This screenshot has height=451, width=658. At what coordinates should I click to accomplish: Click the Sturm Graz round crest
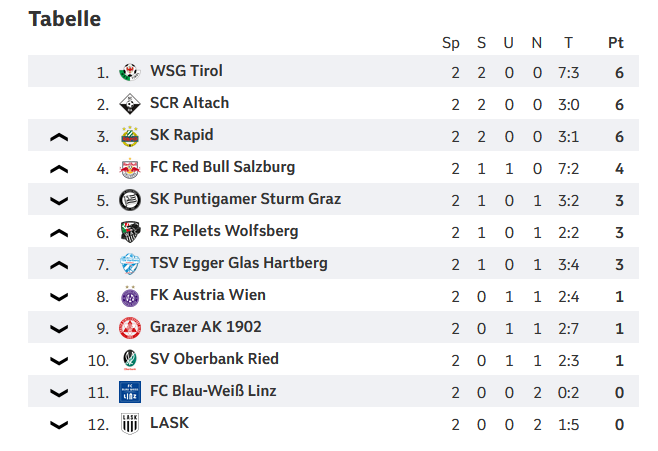pyautogui.click(x=130, y=200)
